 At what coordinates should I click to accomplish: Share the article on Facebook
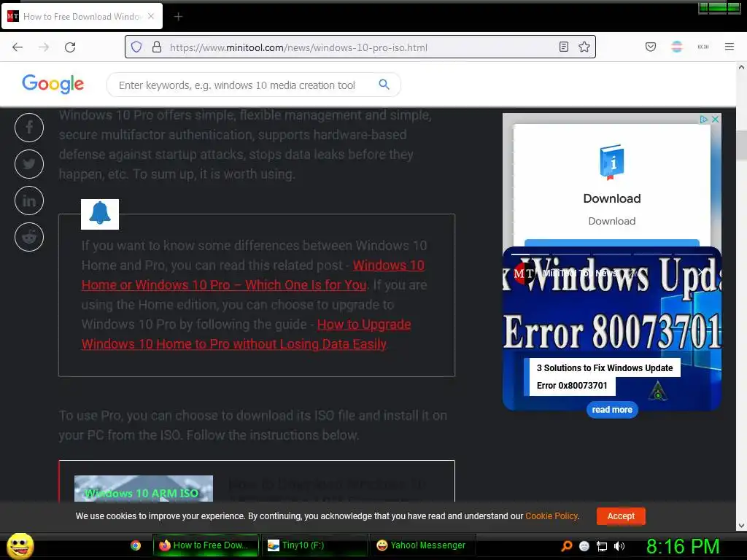click(29, 128)
